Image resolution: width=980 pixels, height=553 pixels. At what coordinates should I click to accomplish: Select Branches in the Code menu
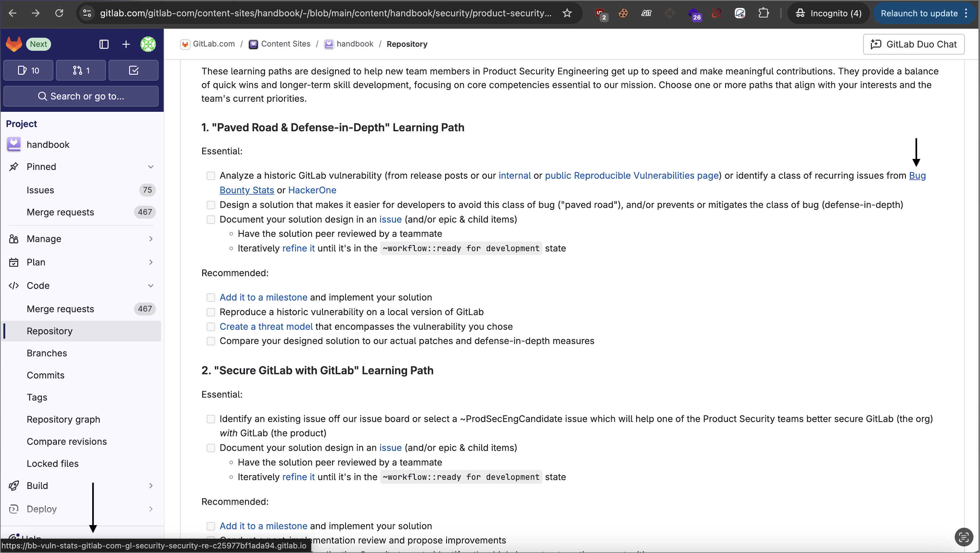[x=47, y=353]
